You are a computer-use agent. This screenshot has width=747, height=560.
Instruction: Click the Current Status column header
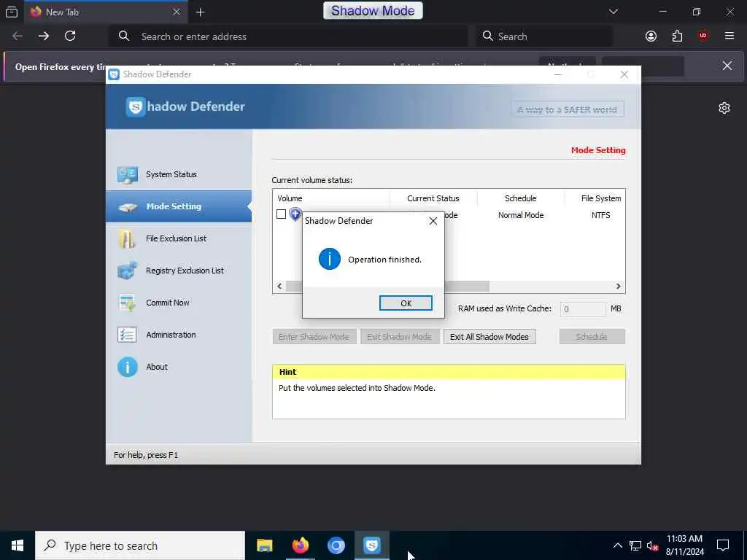(433, 198)
